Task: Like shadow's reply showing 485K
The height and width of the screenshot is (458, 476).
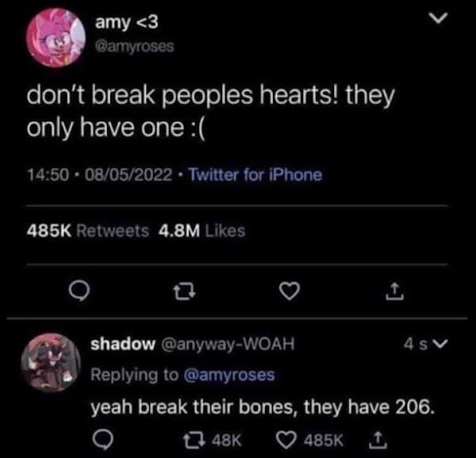Action: tap(309, 440)
